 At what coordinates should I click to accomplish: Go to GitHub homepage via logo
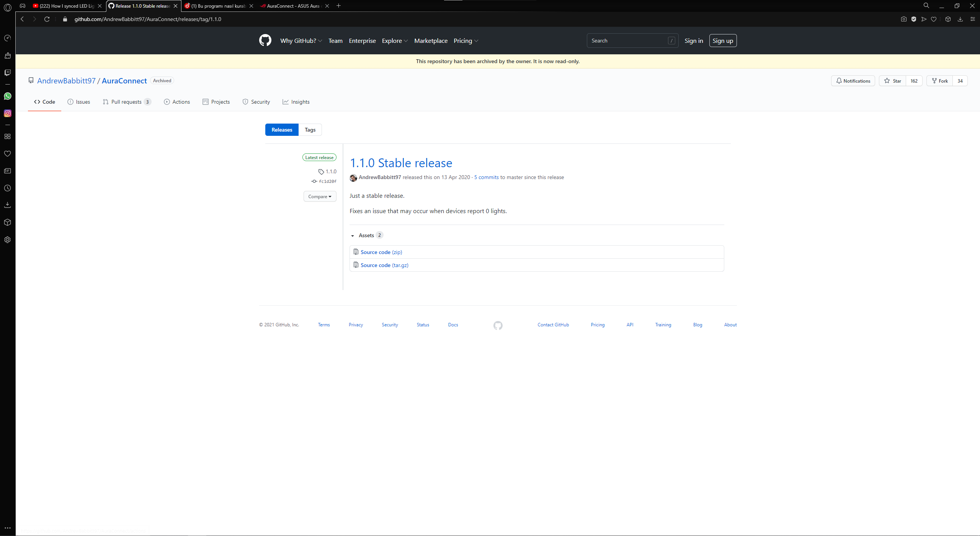coord(265,41)
